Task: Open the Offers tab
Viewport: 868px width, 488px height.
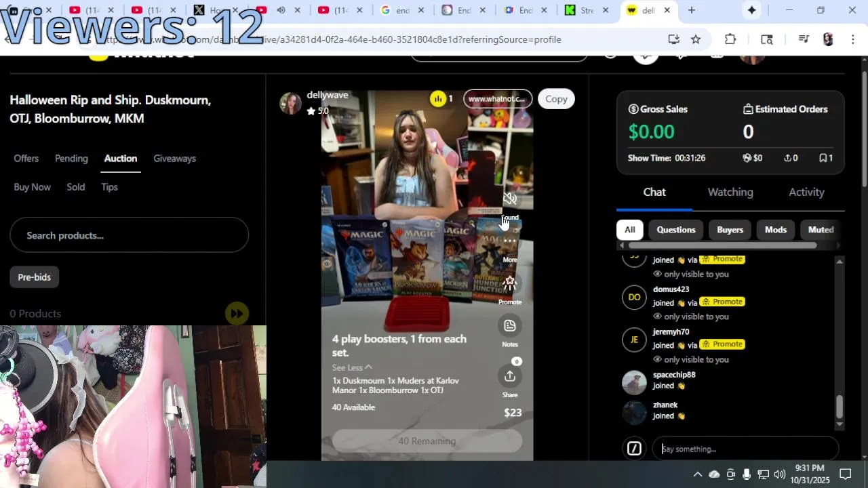Action: coord(26,158)
